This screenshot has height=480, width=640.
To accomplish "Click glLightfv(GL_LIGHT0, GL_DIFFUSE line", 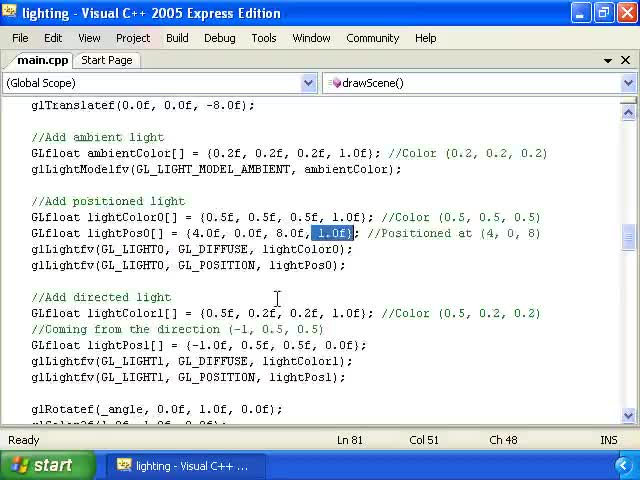I will [192, 249].
